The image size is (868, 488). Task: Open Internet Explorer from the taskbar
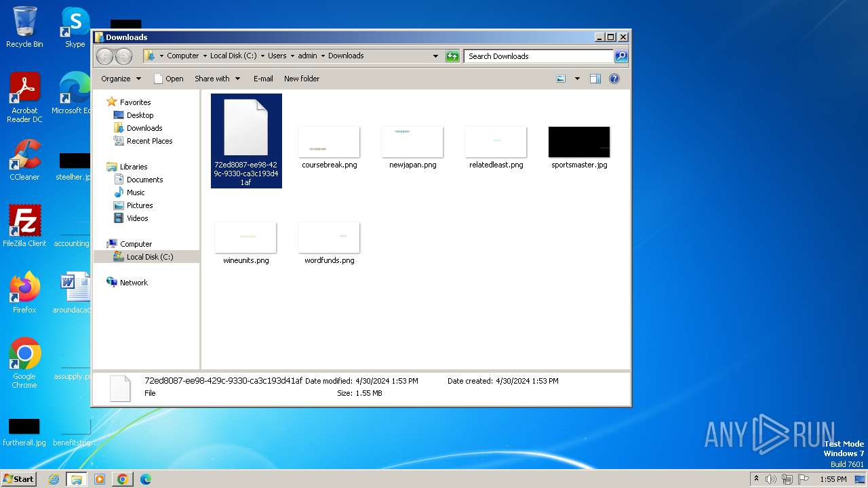tap(54, 479)
